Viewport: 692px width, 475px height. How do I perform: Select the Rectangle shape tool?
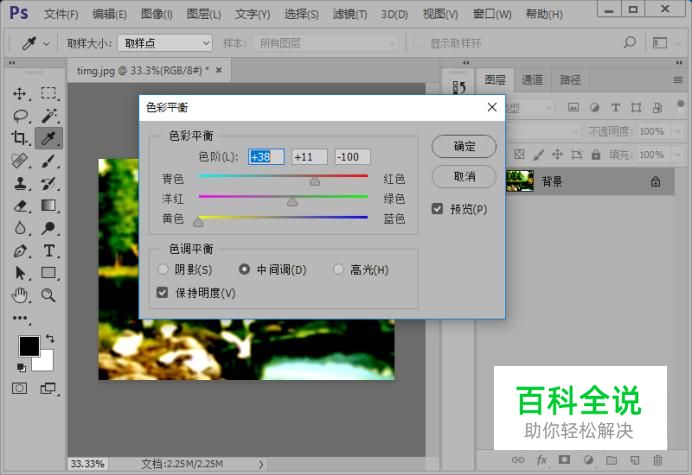pos(49,273)
